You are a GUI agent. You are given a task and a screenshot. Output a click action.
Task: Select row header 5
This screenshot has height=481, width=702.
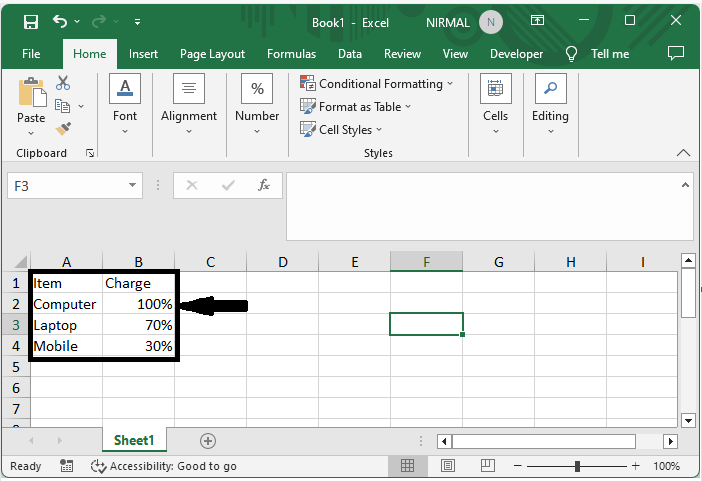click(x=16, y=367)
